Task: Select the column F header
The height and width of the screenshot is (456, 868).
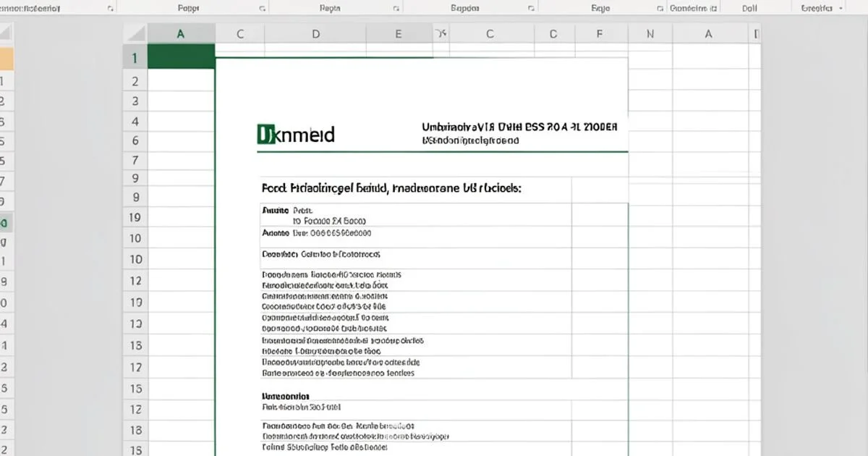Action: pyautogui.click(x=599, y=33)
